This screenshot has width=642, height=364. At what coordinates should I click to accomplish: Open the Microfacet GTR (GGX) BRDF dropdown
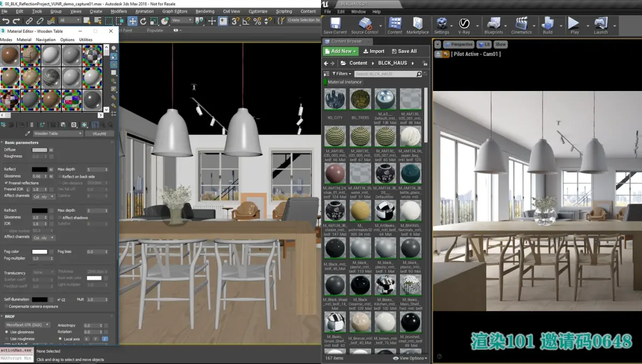coord(27,325)
